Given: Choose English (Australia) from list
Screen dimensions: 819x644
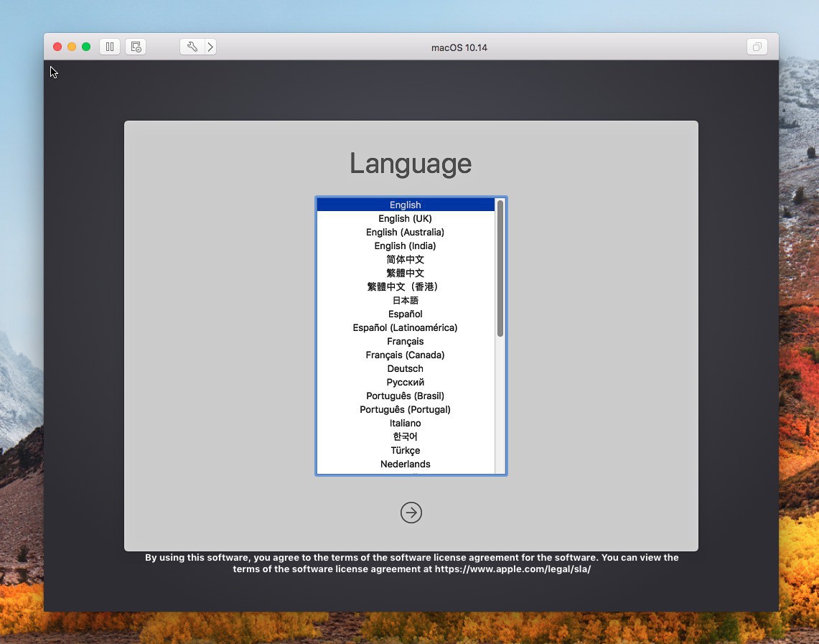Looking at the screenshot, I should click(405, 232).
